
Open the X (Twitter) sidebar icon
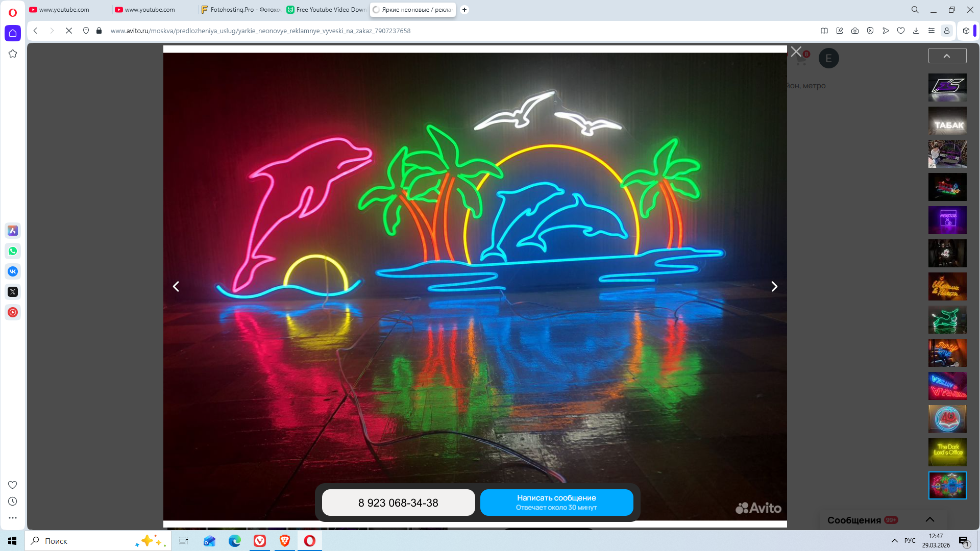[13, 292]
